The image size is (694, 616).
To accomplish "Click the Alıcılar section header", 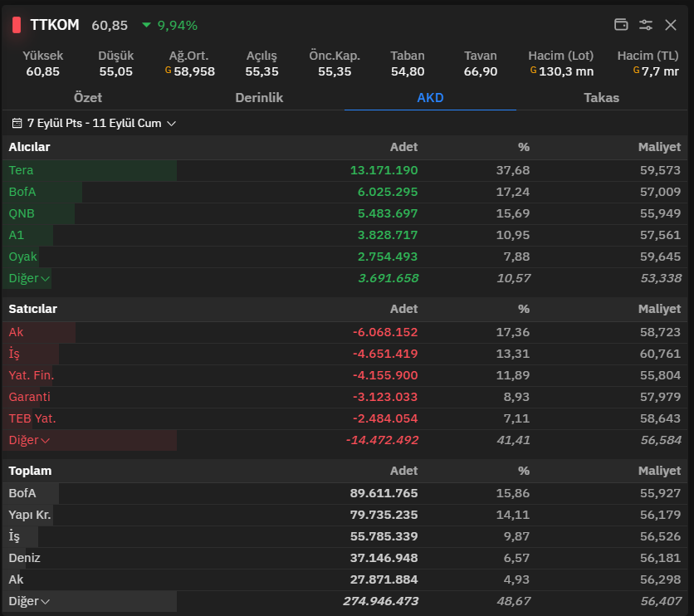I will 29,147.
